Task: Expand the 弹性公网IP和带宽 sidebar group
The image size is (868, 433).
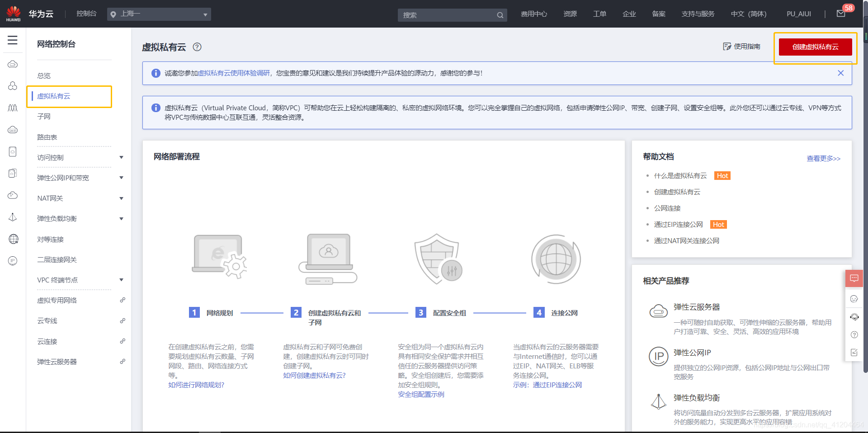Action: coord(121,178)
